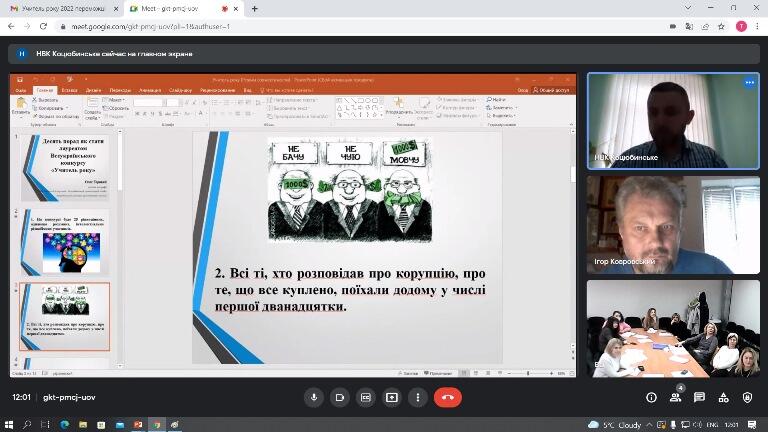The image size is (768, 432).
Task: Open PowerPoint from taskbar
Action: (138, 425)
